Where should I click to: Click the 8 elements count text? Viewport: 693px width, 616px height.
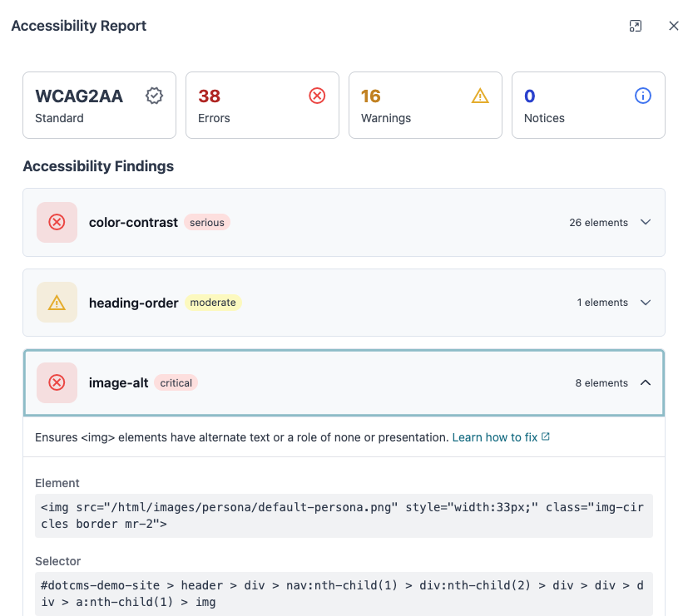[601, 383]
